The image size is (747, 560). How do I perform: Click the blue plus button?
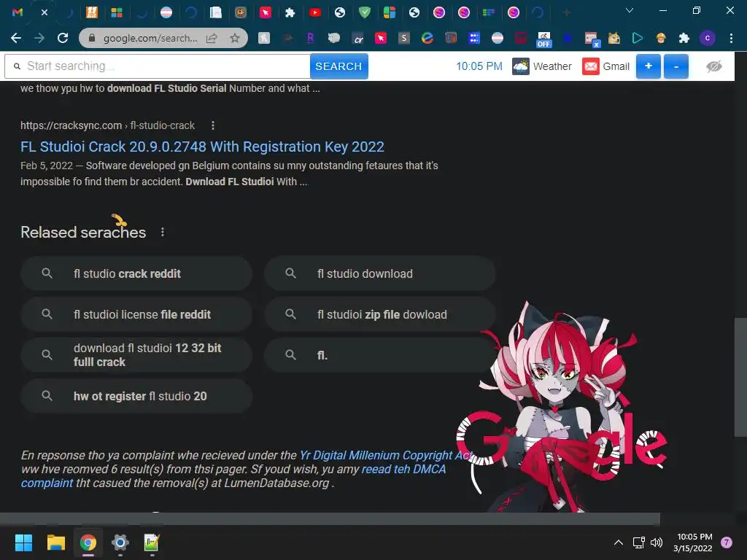tap(649, 66)
